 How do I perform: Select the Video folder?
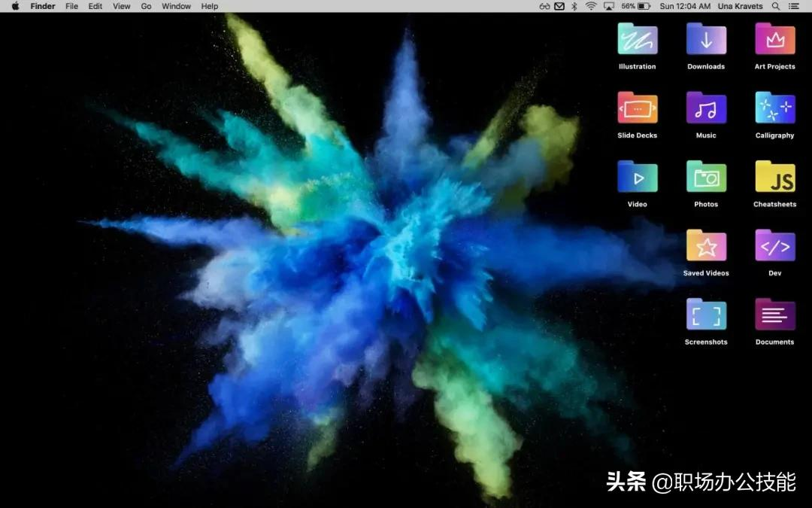(637, 177)
